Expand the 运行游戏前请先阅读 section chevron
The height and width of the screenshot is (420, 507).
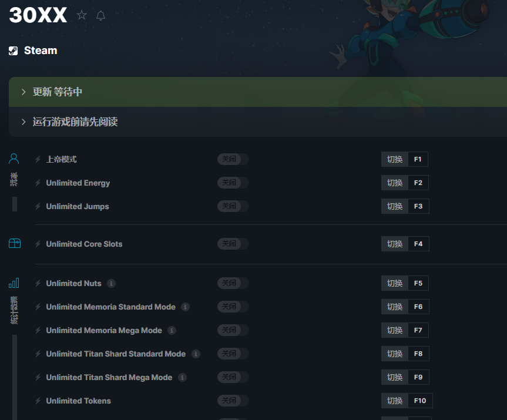(x=23, y=122)
